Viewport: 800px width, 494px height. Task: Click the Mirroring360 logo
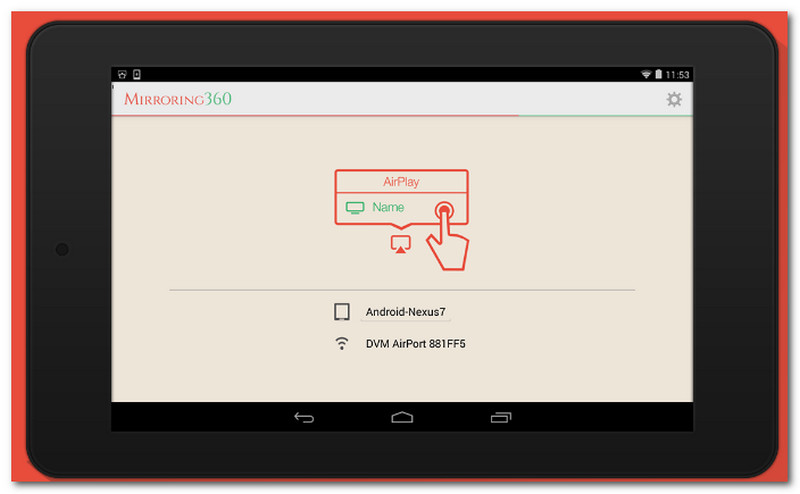[x=178, y=98]
